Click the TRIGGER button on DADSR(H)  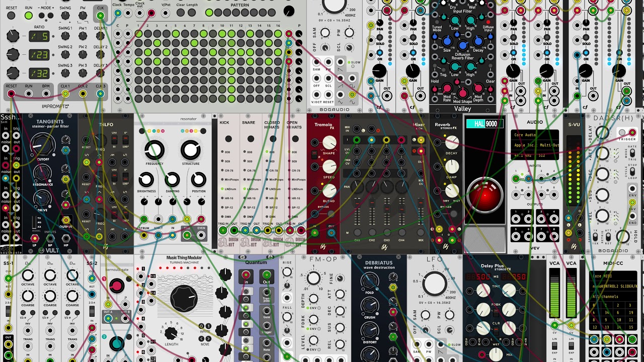(x=623, y=133)
